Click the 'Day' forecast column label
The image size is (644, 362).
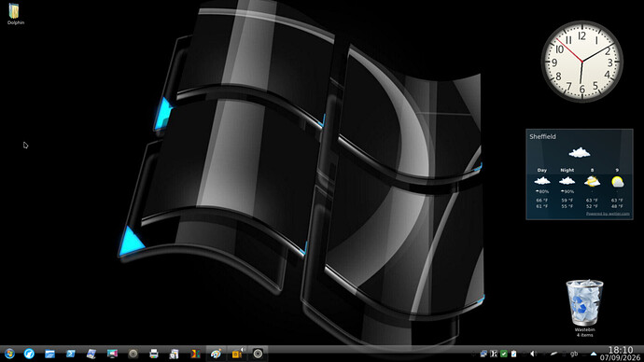[542, 170]
